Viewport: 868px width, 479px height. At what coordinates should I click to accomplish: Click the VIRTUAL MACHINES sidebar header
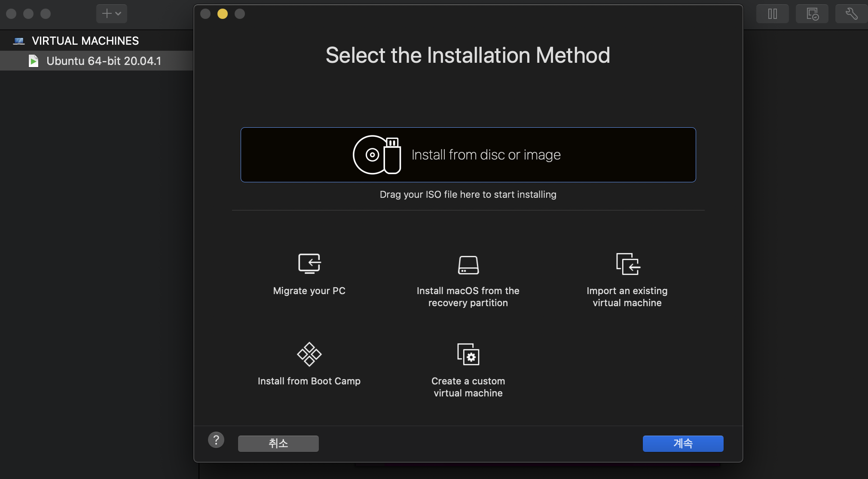point(85,41)
